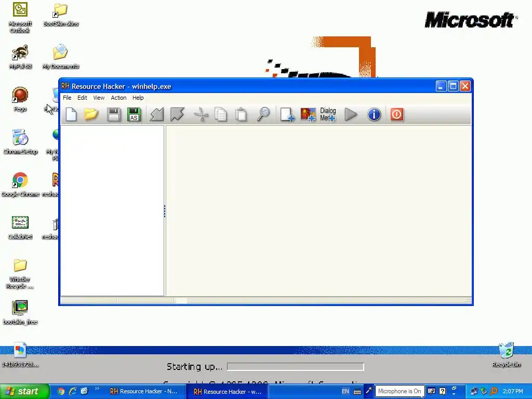Click the splitter handle between panes
Viewport: 532px width, 399px height.
coord(165,211)
